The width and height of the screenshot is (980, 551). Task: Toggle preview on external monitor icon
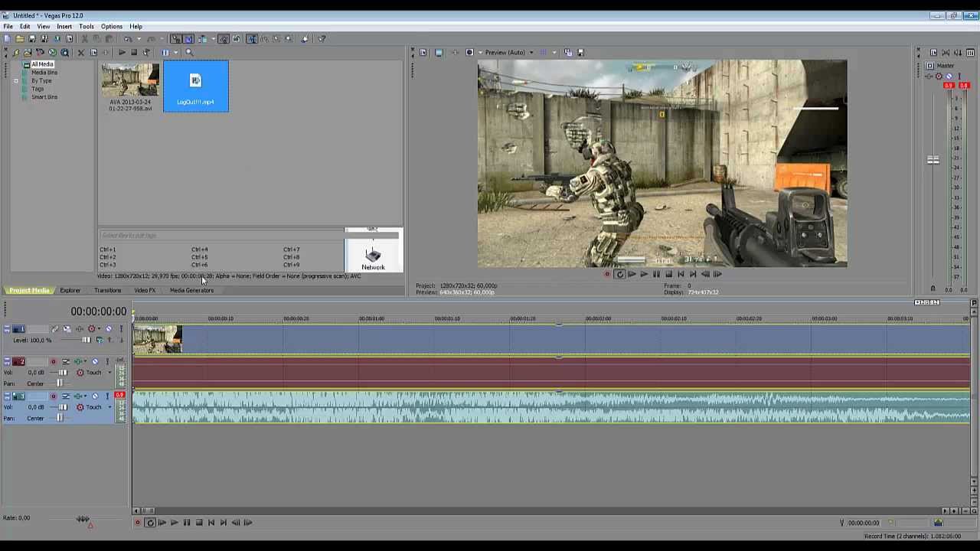(x=439, y=53)
